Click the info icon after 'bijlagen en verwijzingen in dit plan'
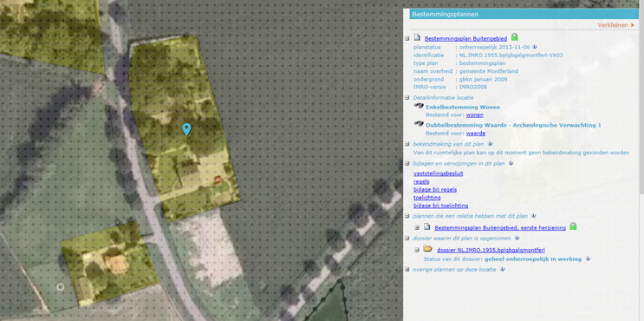644x321 pixels. [511, 163]
